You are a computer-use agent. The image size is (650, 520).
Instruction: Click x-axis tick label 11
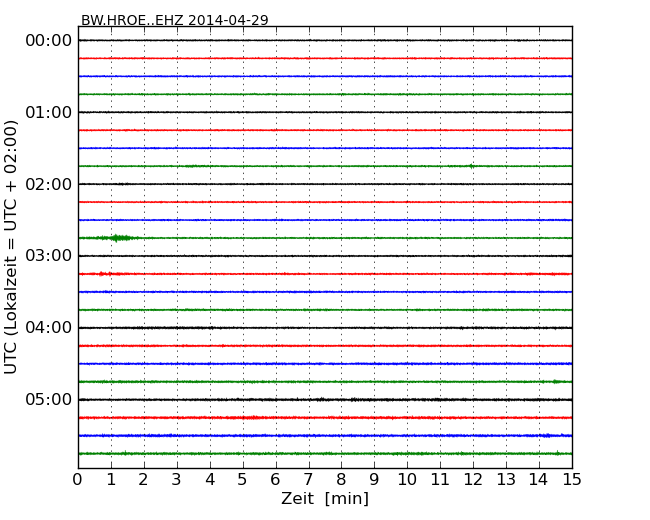coord(440,479)
